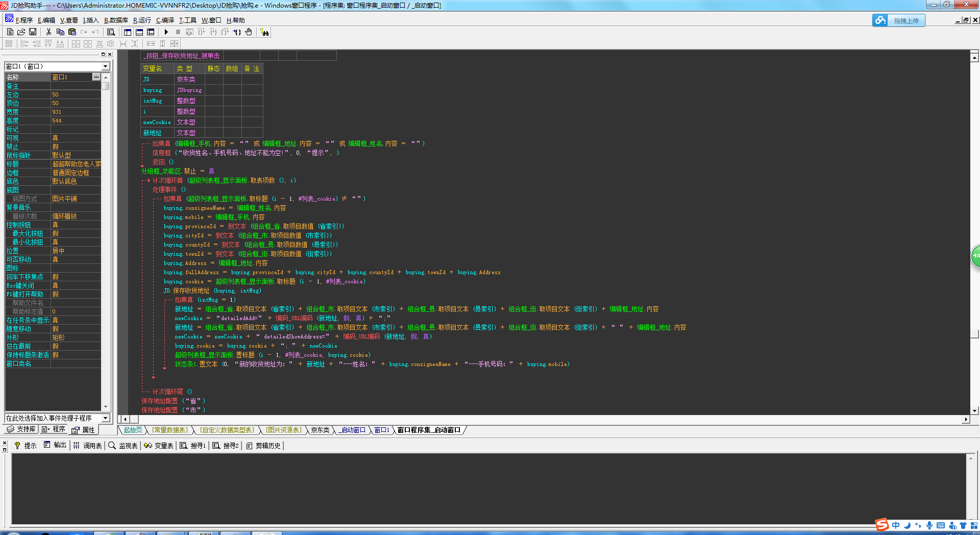Click the Find magnifier toolbar icon
The width and height of the screenshot is (980, 535).
(111, 32)
